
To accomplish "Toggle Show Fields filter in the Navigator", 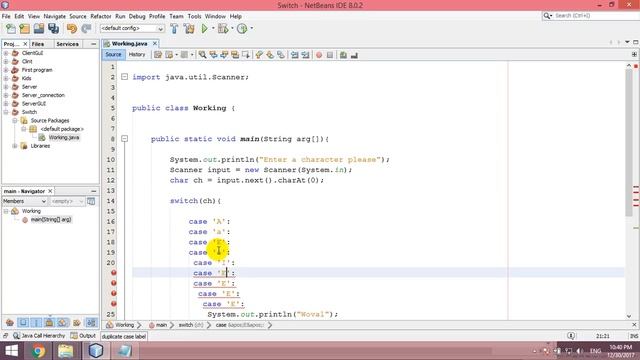I will pyautogui.click(x=23, y=323).
